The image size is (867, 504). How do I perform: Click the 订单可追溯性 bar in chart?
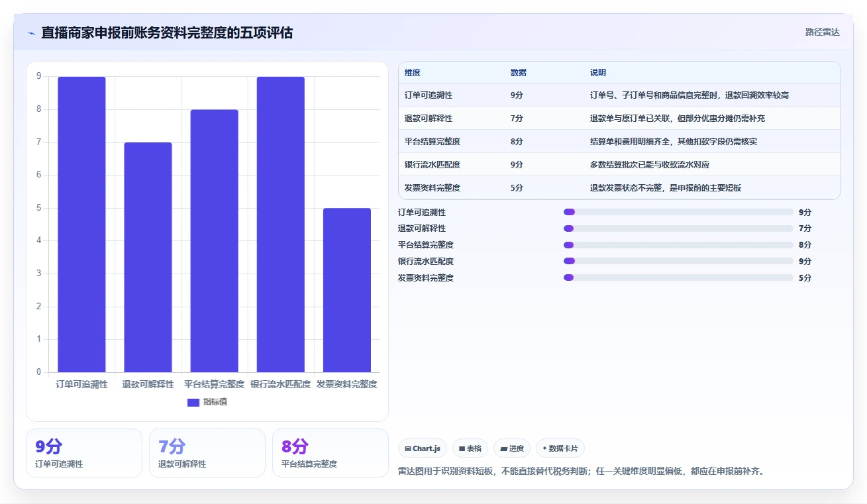pos(81,225)
